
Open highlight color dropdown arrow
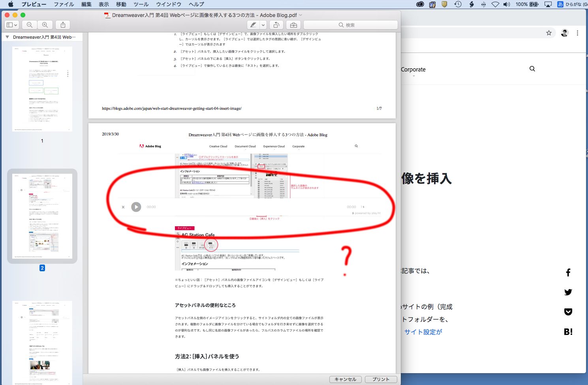263,25
